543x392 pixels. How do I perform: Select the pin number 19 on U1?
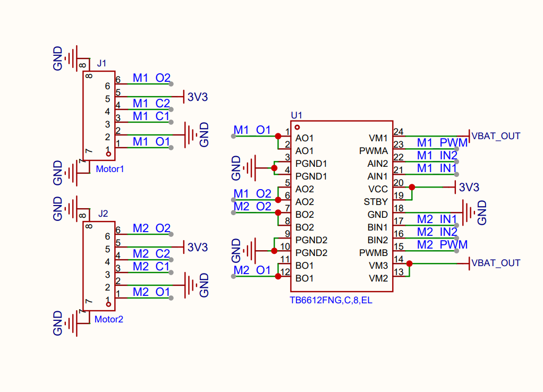click(x=398, y=195)
